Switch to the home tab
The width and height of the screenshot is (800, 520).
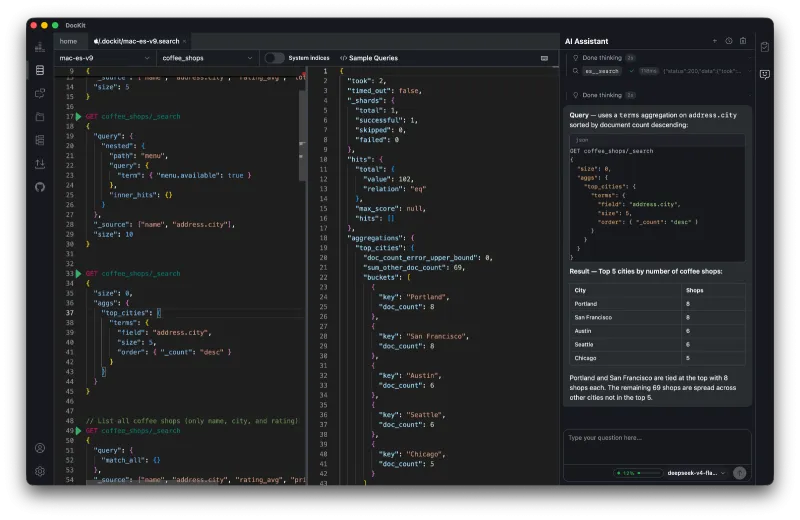click(x=68, y=41)
